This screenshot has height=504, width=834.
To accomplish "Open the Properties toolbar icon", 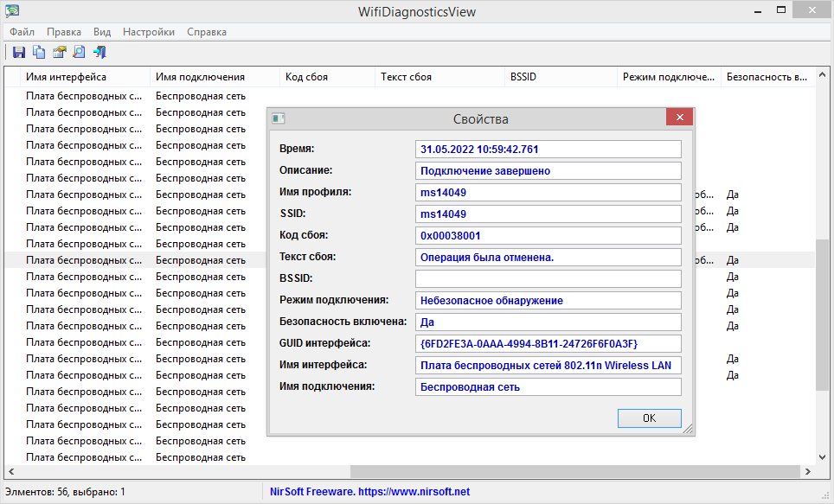I will [59, 52].
